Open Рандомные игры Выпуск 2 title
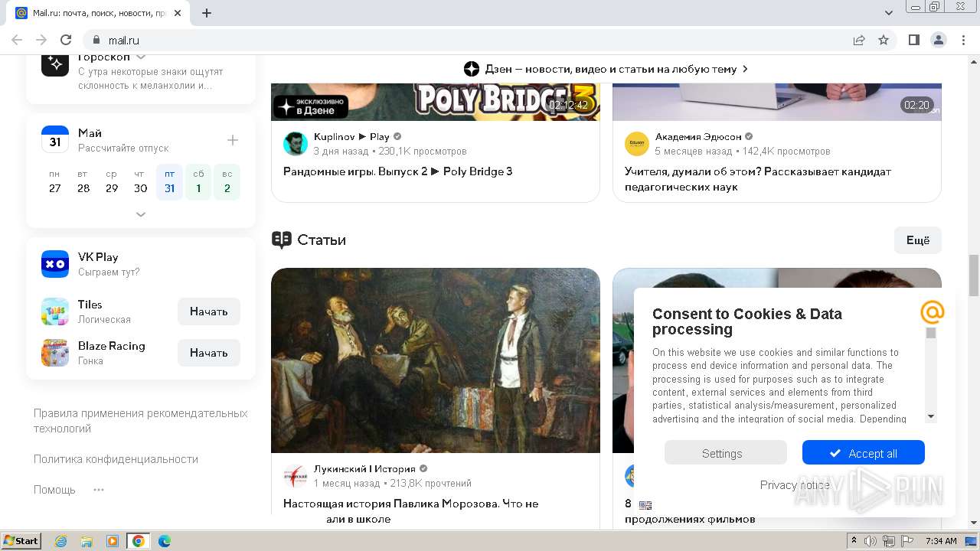 [398, 171]
